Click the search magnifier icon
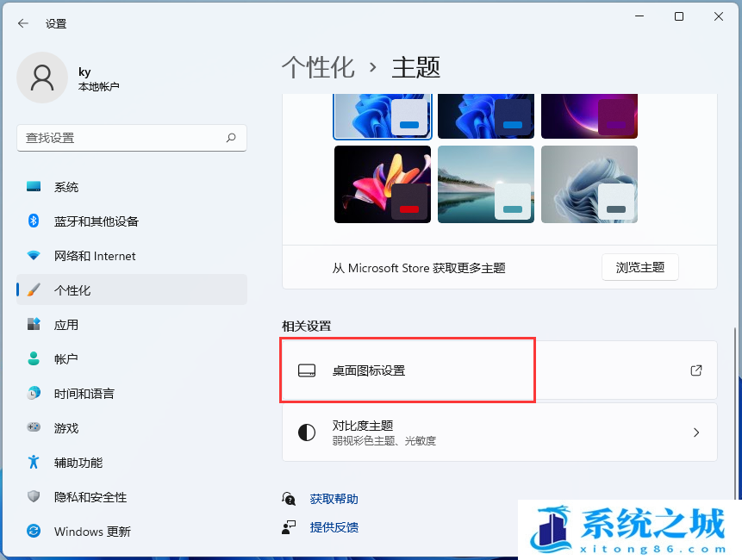The width and height of the screenshot is (742, 560). tap(231, 138)
